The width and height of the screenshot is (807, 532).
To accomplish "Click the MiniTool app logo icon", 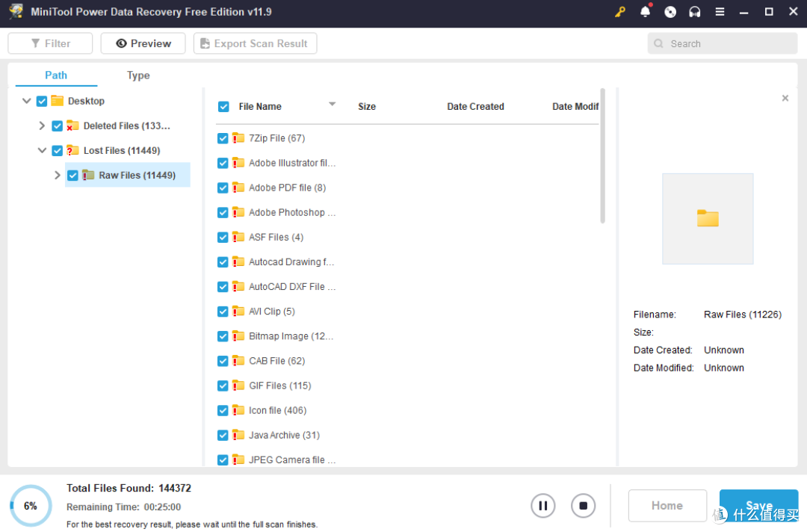I will (x=16, y=11).
